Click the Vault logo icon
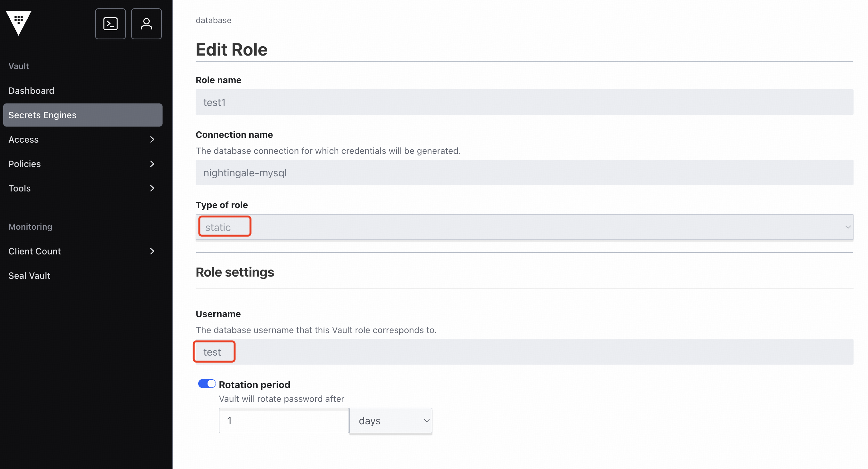This screenshot has height=469, width=868. click(x=19, y=22)
